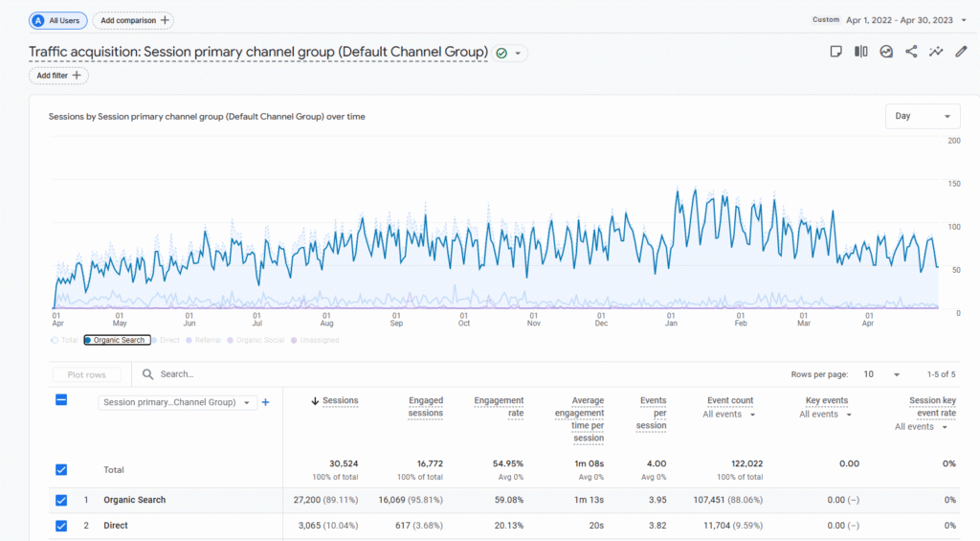980x541 pixels.
Task: Edit the report with the pencil icon
Action: click(961, 52)
